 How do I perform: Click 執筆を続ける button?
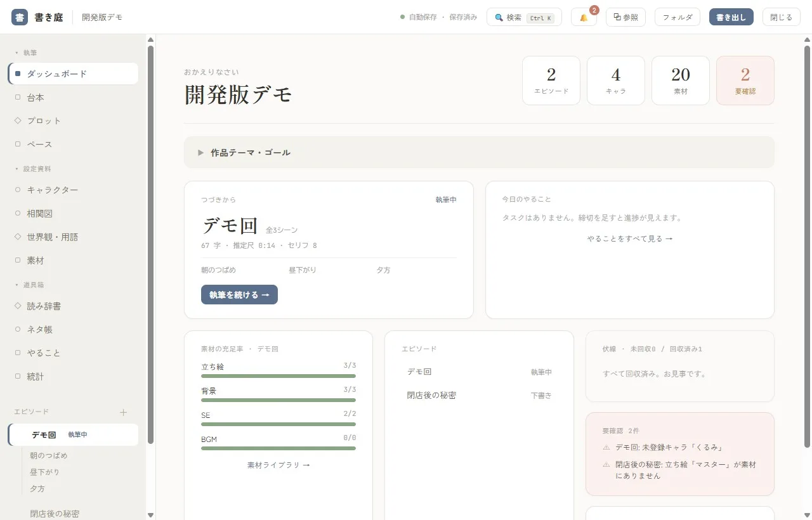pos(239,295)
